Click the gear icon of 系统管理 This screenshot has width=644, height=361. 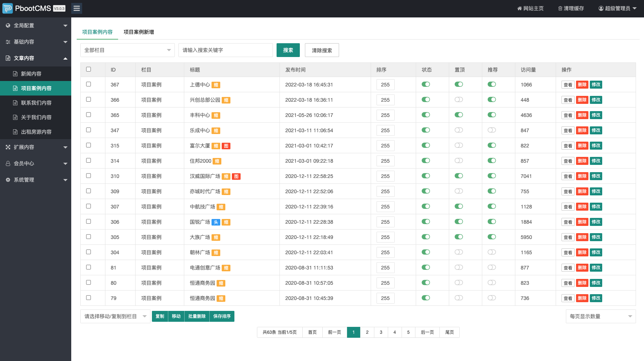pyautogui.click(x=8, y=180)
